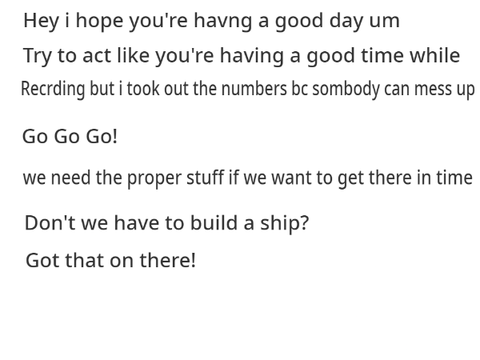The height and width of the screenshot is (360, 480).
Task: Click the word "there!" in the last line
Action: 167,260
